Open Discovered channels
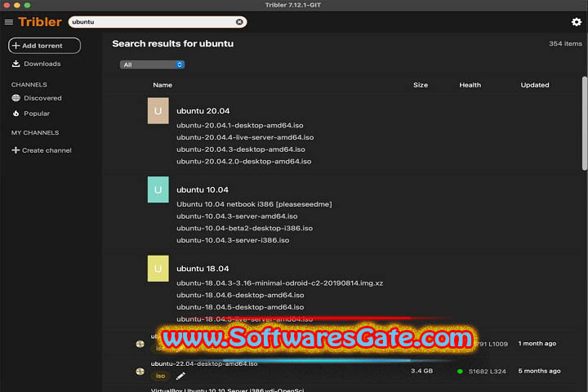588x392 pixels. tap(42, 98)
